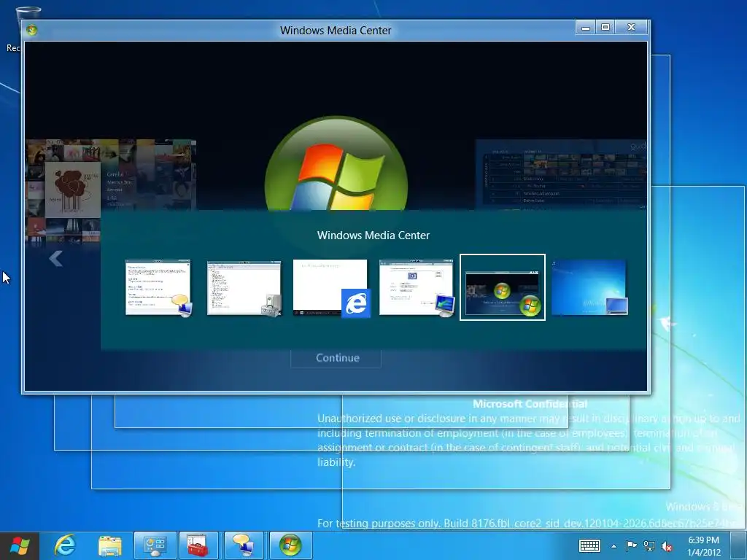
Task: Show hidden tray icons arrow
Action: click(x=614, y=546)
